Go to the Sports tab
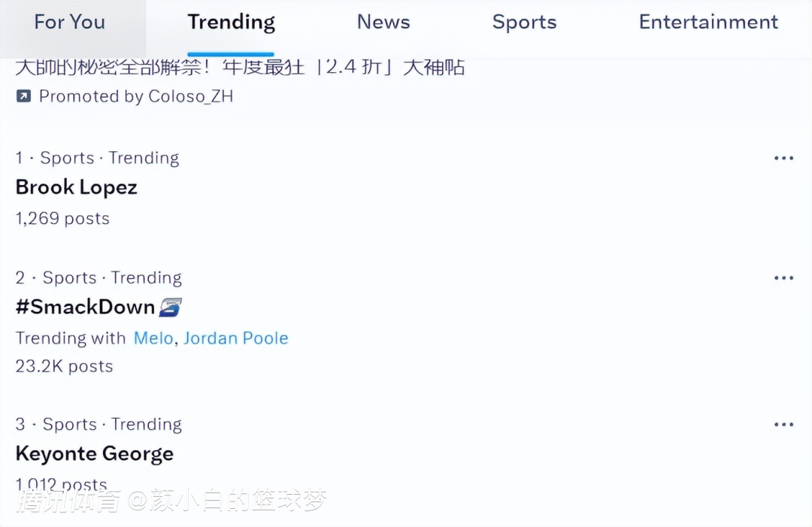This screenshot has width=812, height=527. click(x=524, y=23)
